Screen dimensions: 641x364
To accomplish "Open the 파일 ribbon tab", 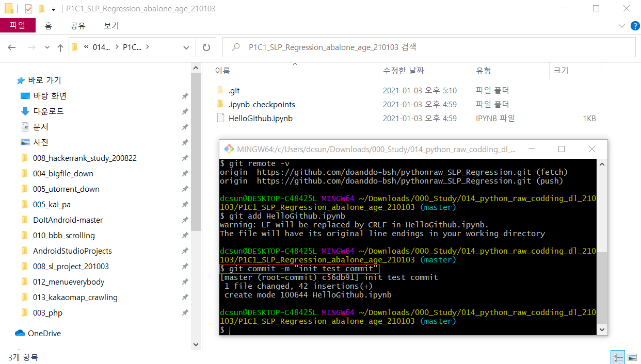I will click(18, 25).
